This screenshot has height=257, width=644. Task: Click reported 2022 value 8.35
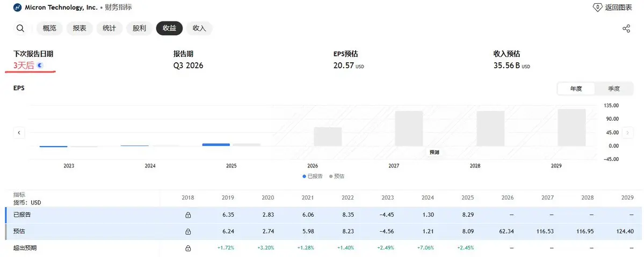(348, 215)
